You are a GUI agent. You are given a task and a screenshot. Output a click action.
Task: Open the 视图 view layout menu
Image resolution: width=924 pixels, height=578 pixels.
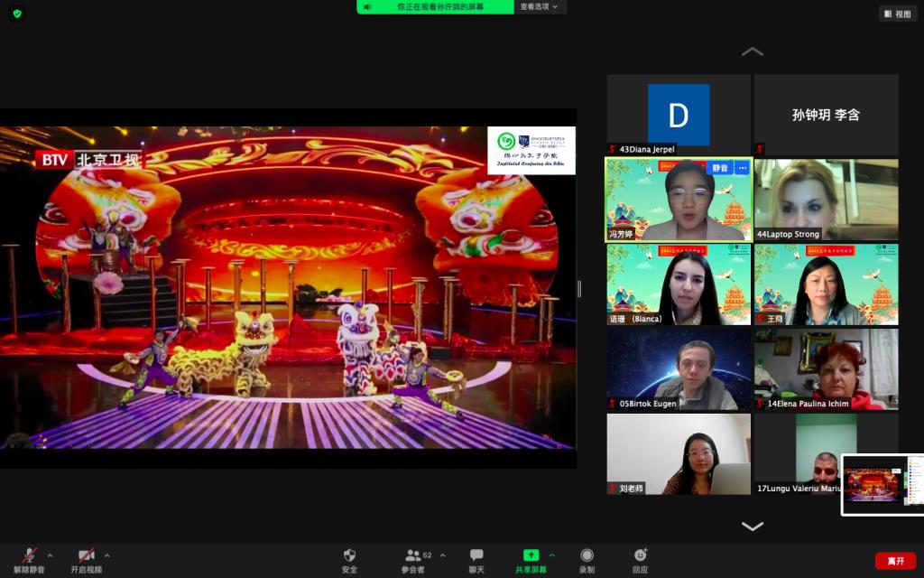[x=898, y=14]
